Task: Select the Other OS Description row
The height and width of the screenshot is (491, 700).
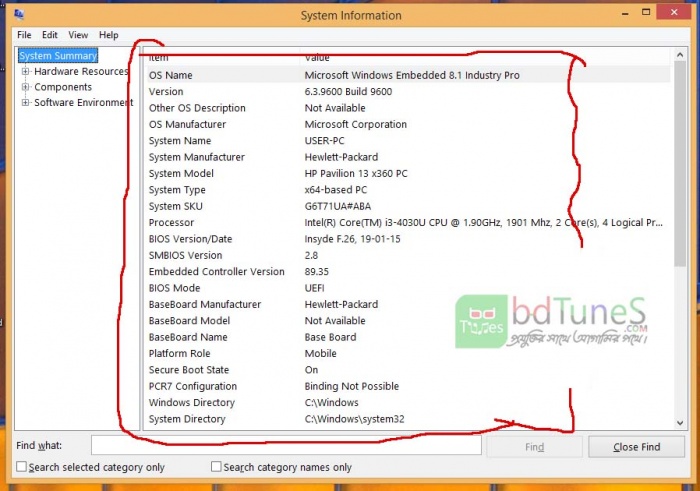Action: coord(407,108)
